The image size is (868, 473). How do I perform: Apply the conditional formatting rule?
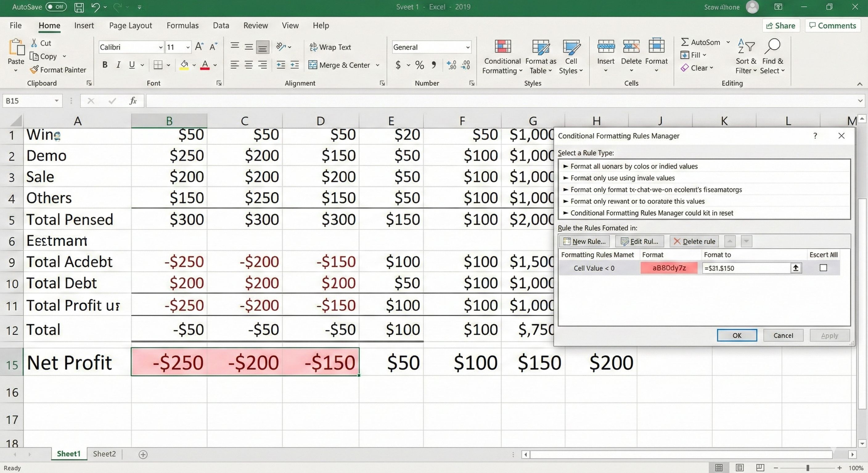[x=829, y=335]
